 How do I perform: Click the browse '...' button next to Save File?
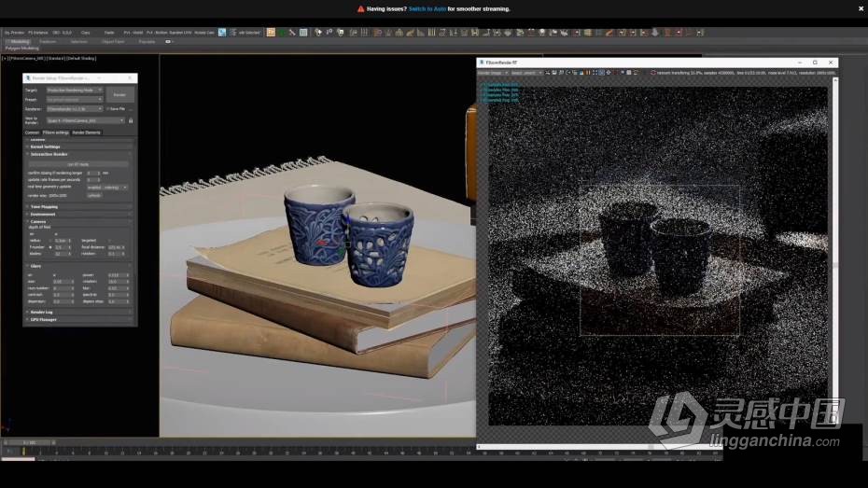131,109
